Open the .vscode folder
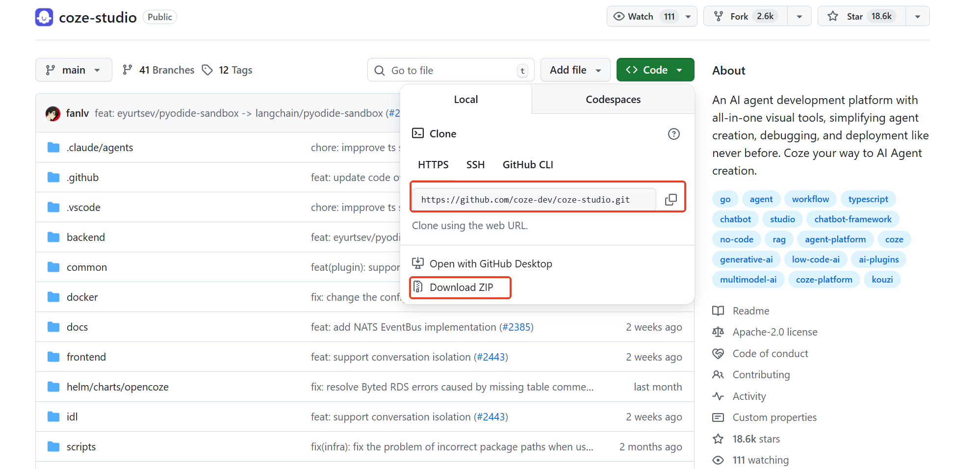 pos(83,208)
